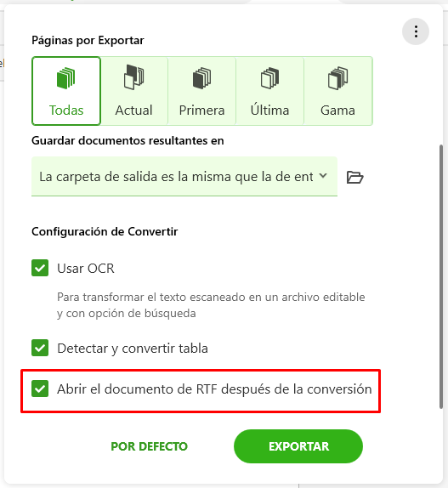This screenshot has width=448, height=488.
Task: Open the La carpeta de salida combo box
Action: coord(184,177)
